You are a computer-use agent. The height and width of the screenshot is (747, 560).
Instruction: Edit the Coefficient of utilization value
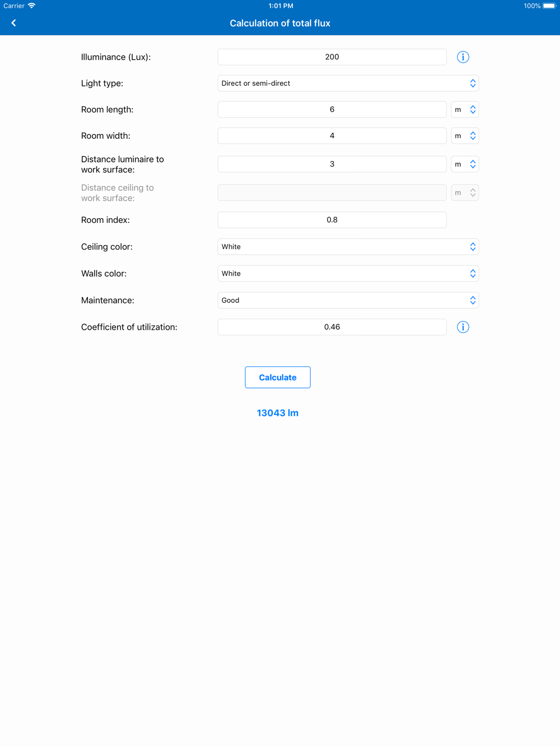tap(332, 327)
